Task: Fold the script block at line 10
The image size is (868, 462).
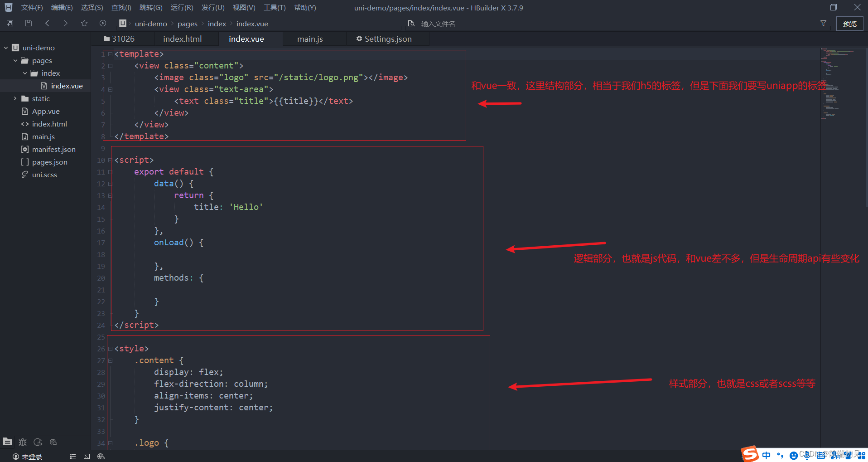Action: [x=110, y=160]
